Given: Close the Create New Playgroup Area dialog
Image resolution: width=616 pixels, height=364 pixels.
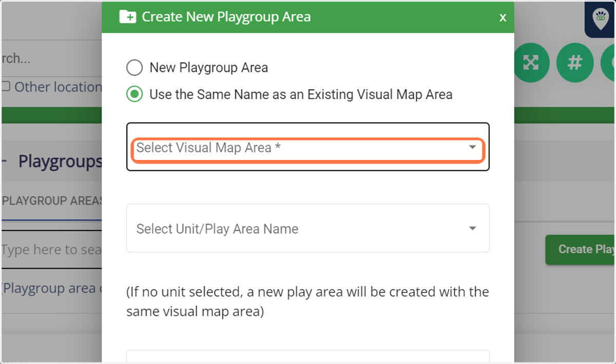Looking at the screenshot, I should 503,17.
